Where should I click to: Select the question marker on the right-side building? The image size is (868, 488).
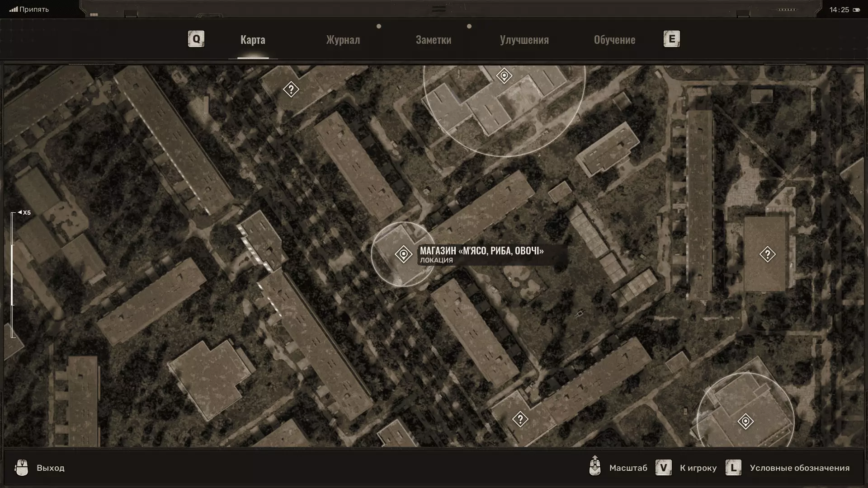pyautogui.click(x=767, y=254)
